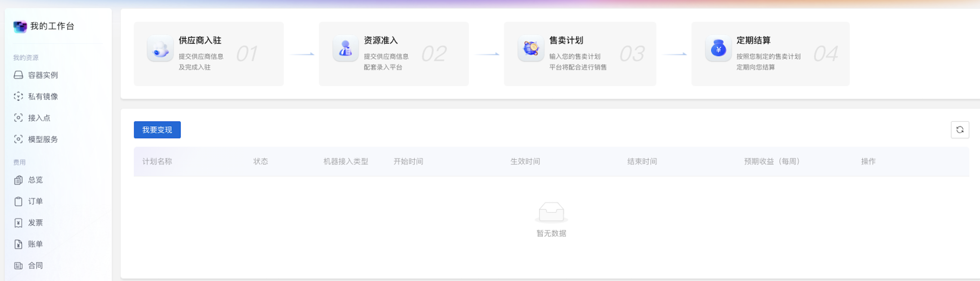Click the 结束时间 column header

coord(642,162)
